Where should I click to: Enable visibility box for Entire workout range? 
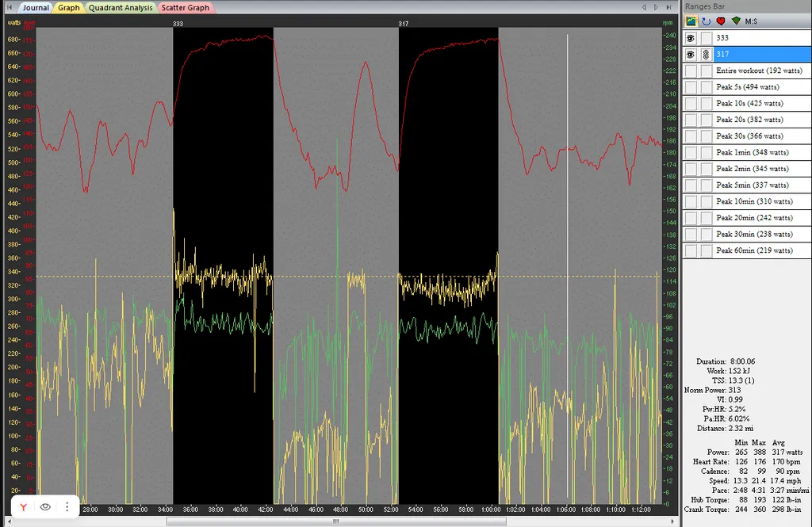pos(691,71)
